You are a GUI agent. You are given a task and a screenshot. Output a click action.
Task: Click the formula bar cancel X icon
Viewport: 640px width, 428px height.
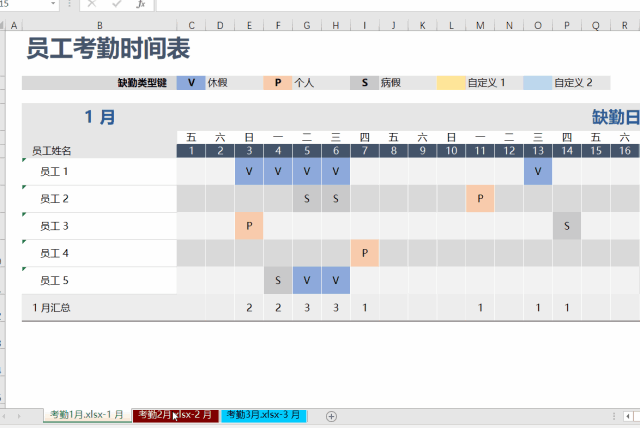click(92, 4)
